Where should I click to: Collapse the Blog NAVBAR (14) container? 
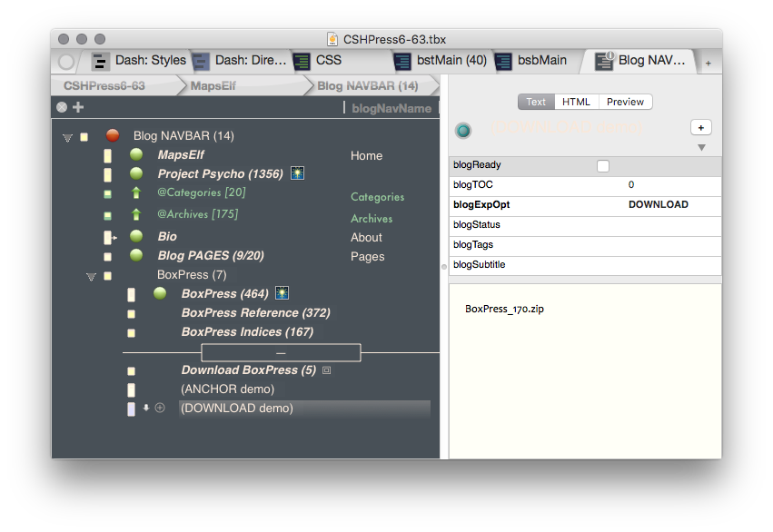[x=67, y=137]
